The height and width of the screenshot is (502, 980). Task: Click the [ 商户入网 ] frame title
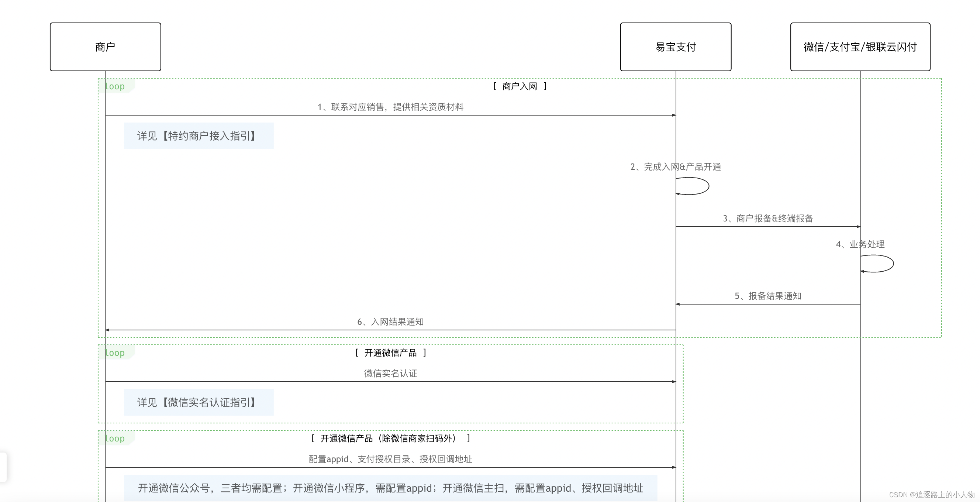[520, 86]
